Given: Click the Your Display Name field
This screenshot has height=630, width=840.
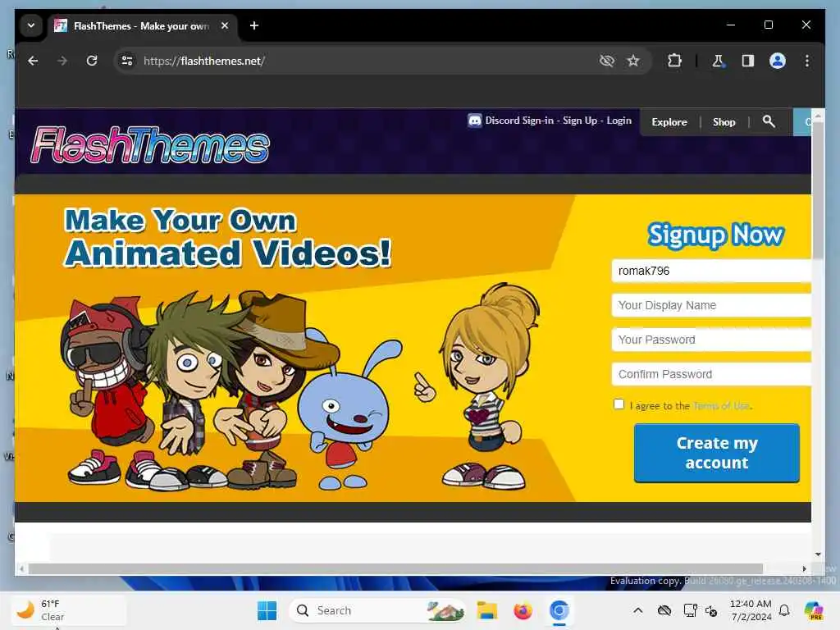Looking at the screenshot, I should (711, 305).
